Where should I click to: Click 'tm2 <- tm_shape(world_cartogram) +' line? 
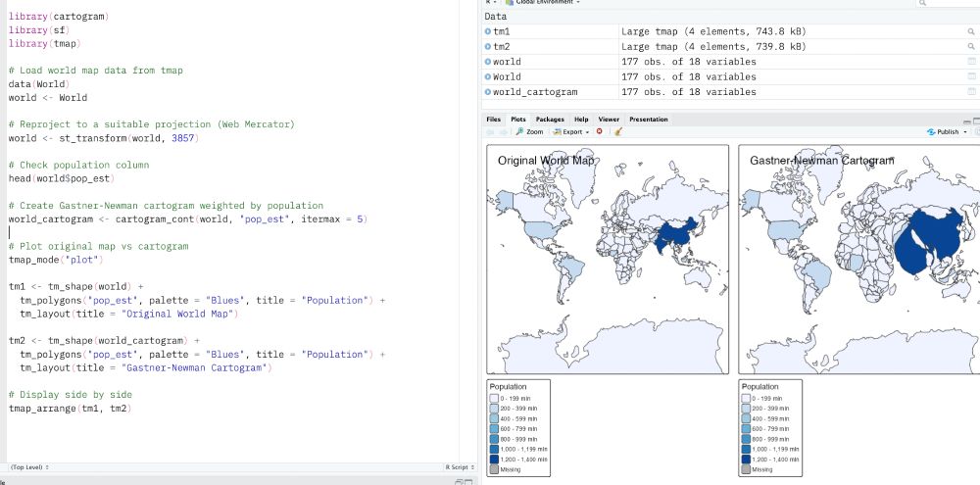click(x=105, y=341)
